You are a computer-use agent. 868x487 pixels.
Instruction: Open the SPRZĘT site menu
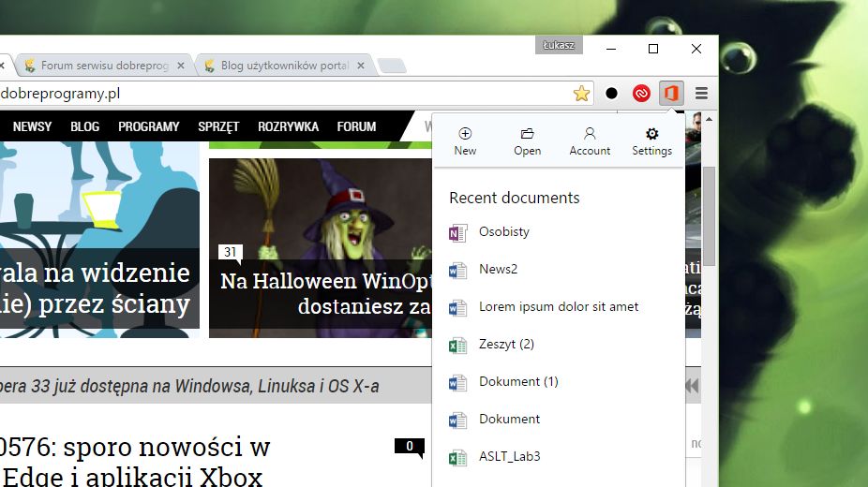point(218,126)
